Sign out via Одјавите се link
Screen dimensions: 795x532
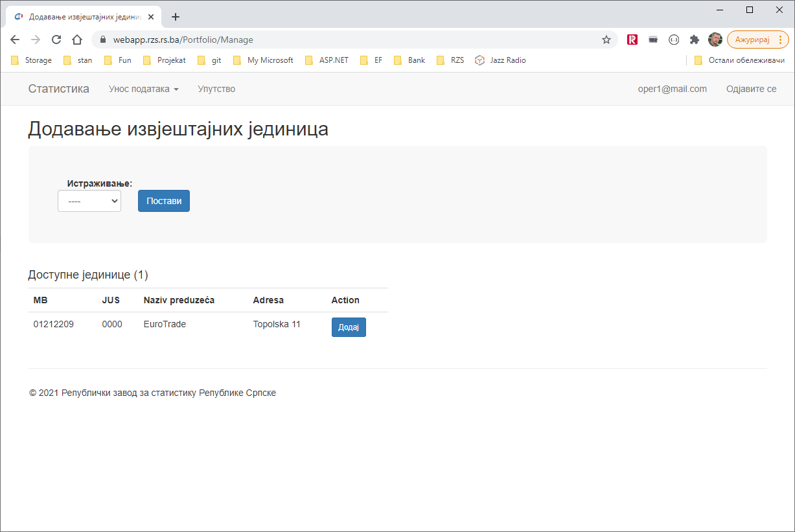click(x=751, y=89)
